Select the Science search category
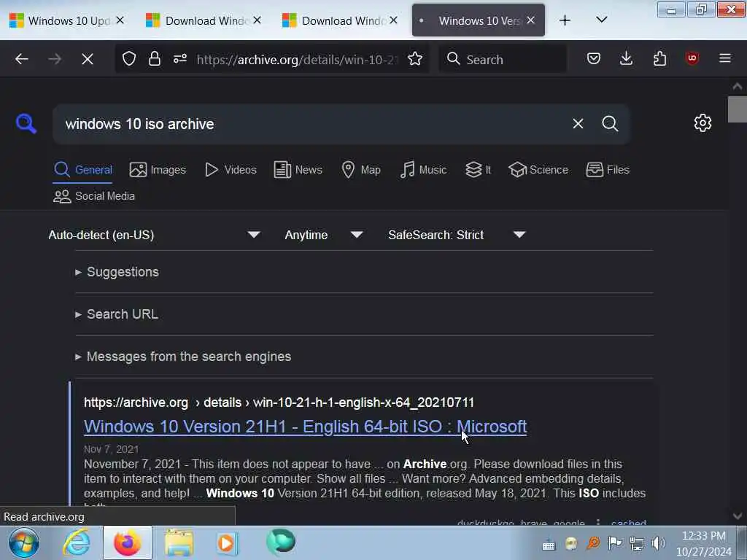This screenshot has height=560, width=747. coord(538,170)
